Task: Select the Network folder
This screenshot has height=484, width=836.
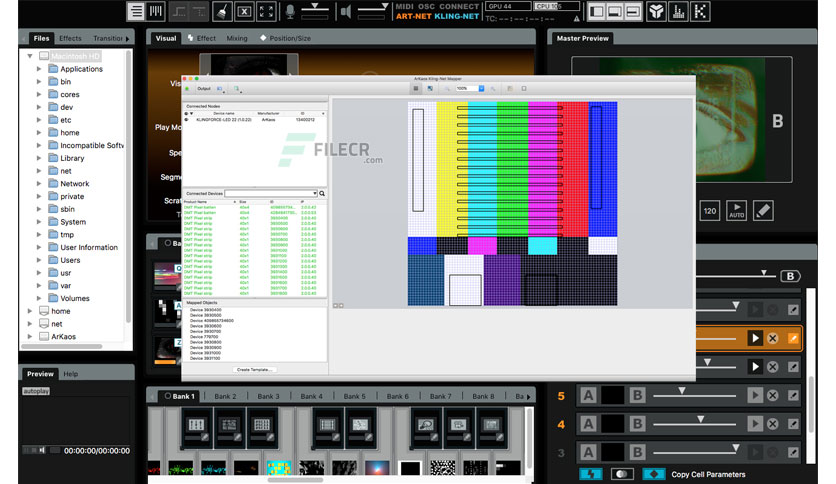Action: [75, 183]
